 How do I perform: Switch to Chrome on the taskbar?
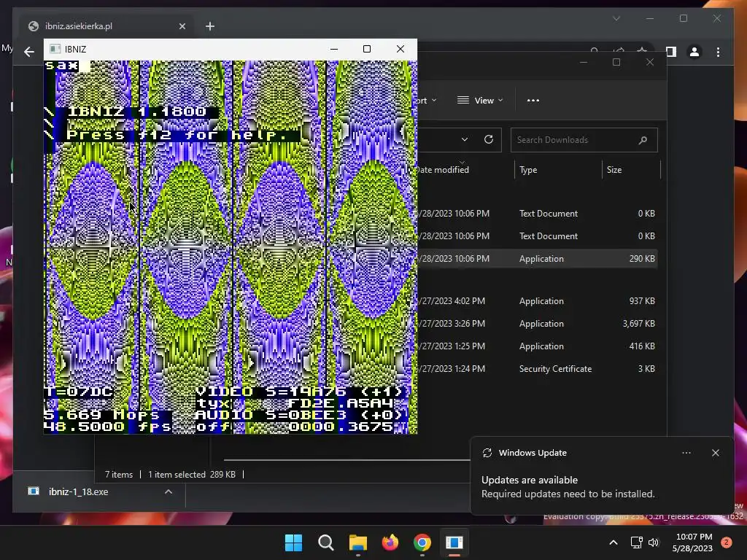[x=422, y=542]
